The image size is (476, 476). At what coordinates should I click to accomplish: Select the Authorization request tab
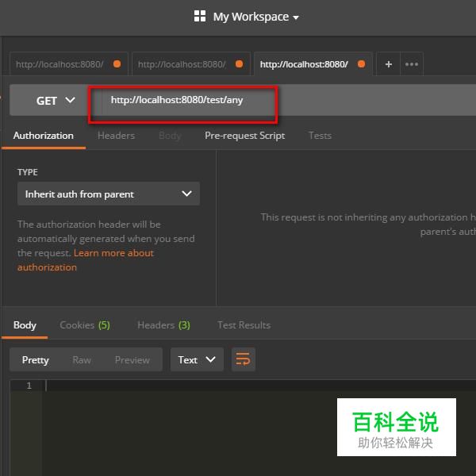(x=44, y=136)
